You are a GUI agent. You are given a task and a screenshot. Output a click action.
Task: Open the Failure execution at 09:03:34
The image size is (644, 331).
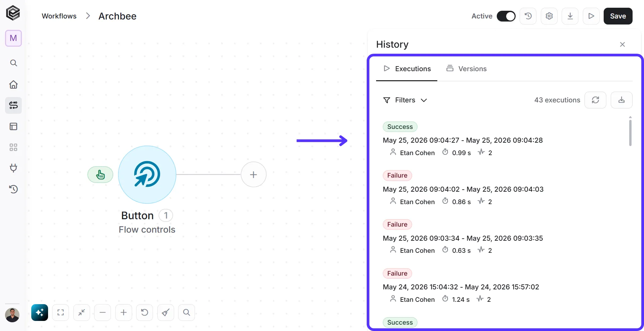[462, 238]
